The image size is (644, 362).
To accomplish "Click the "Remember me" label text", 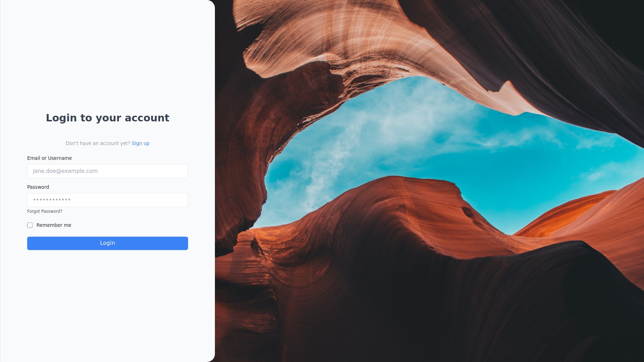I will point(54,225).
